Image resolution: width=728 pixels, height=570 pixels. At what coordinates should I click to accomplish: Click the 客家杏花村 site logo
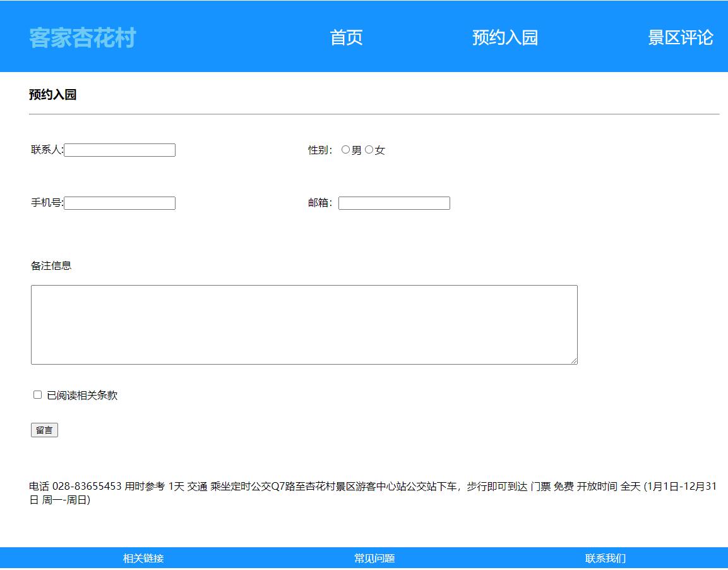click(82, 38)
